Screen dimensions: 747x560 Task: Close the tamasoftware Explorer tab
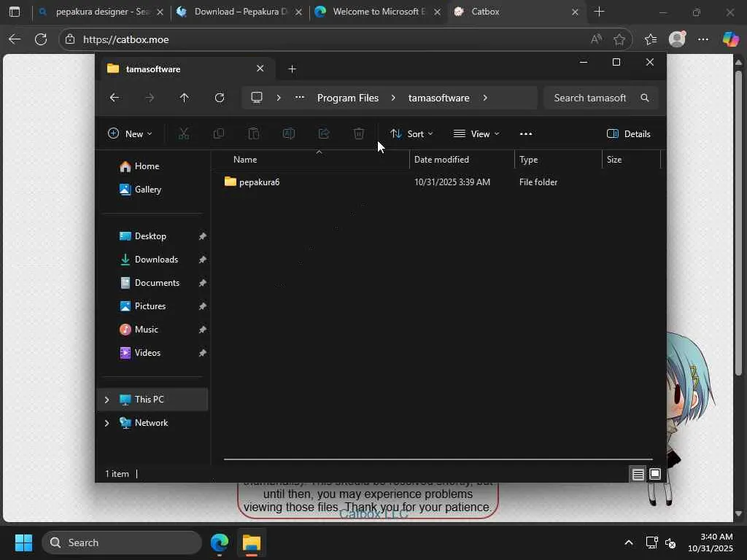260,69
